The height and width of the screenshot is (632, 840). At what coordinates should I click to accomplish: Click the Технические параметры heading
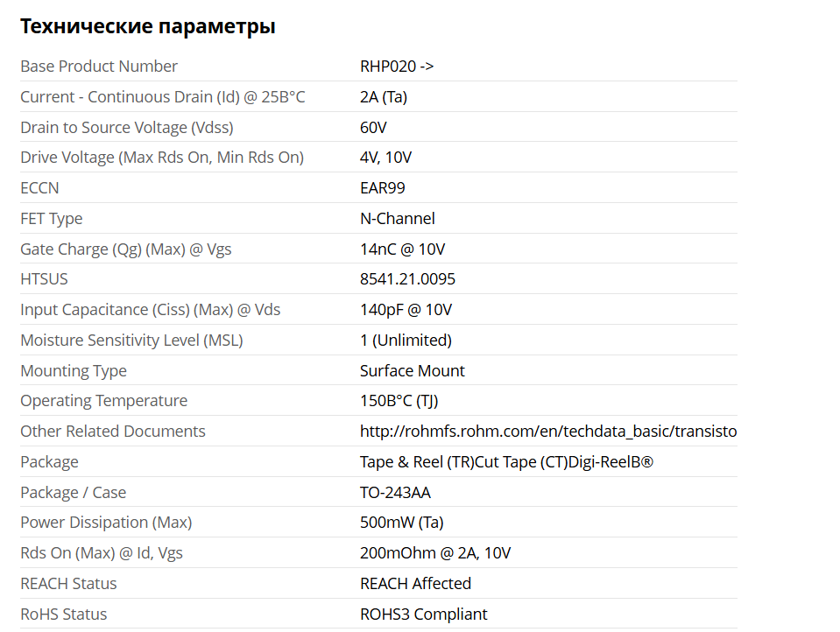147,26
